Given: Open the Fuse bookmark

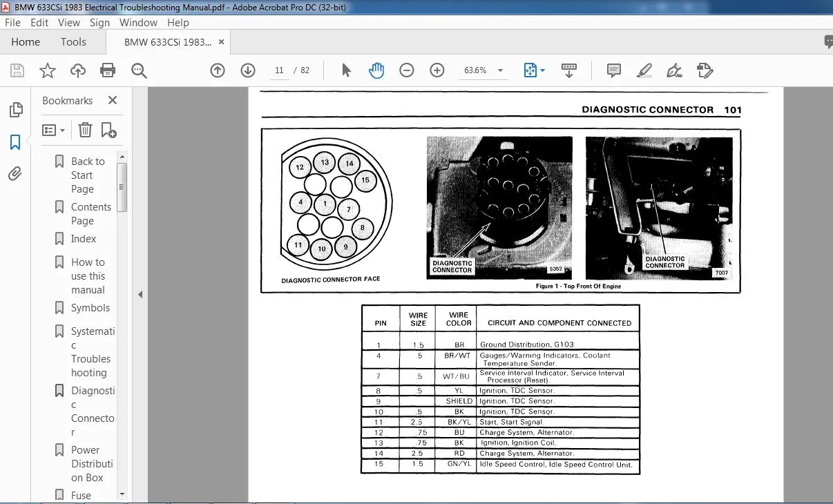Looking at the screenshot, I should [81, 496].
